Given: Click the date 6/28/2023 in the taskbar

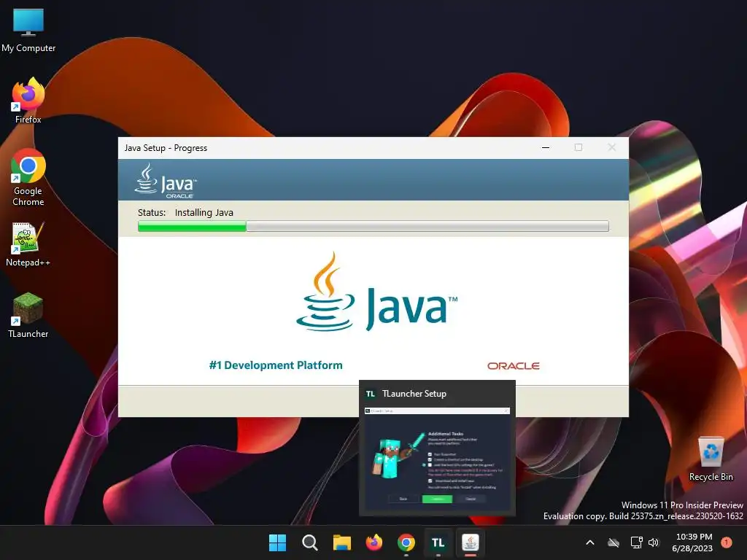Looking at the screenshot, I should (x=692, y=548).
